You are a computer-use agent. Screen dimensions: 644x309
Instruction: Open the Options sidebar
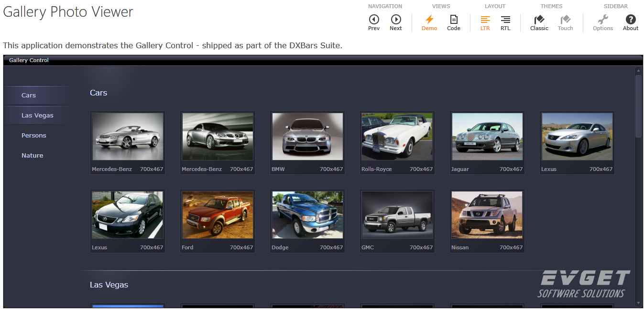coord(603,22)
